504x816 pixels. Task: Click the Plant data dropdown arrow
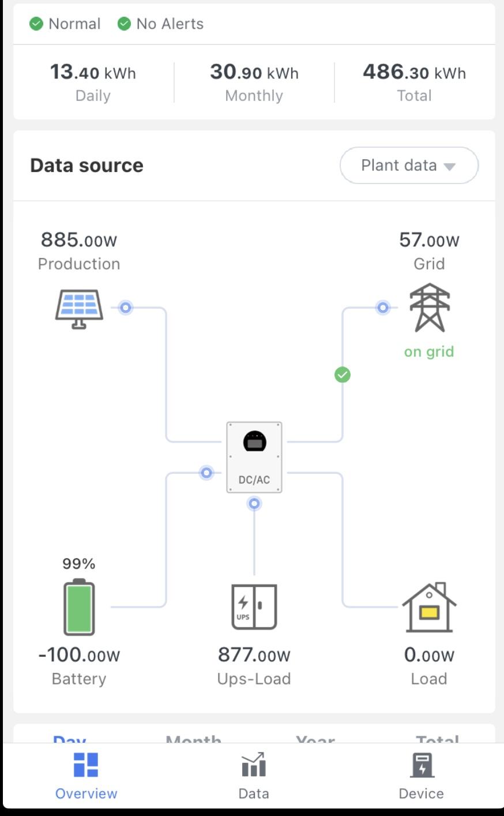[x=450, y=167]
